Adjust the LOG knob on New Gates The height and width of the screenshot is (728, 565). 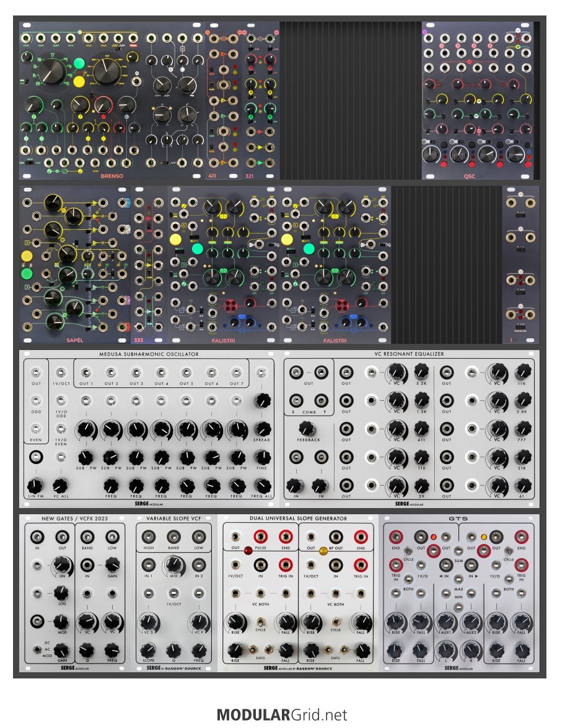tap(61, 593)
